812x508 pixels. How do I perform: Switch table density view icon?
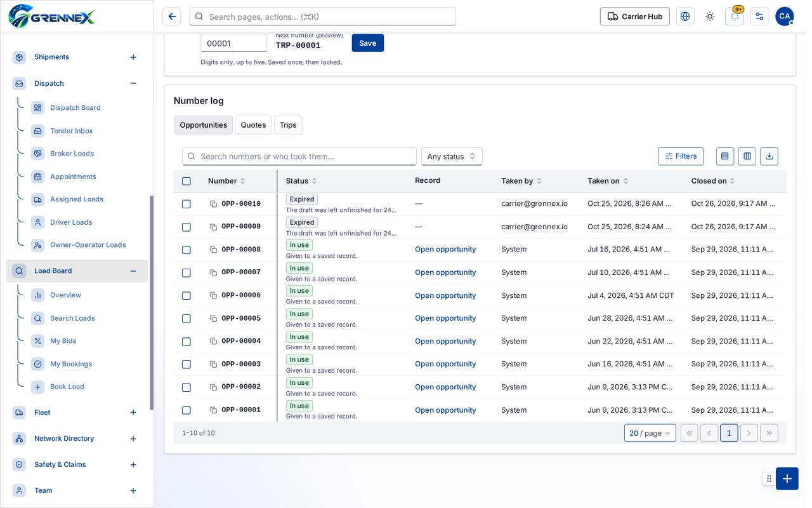coord(724,156)
